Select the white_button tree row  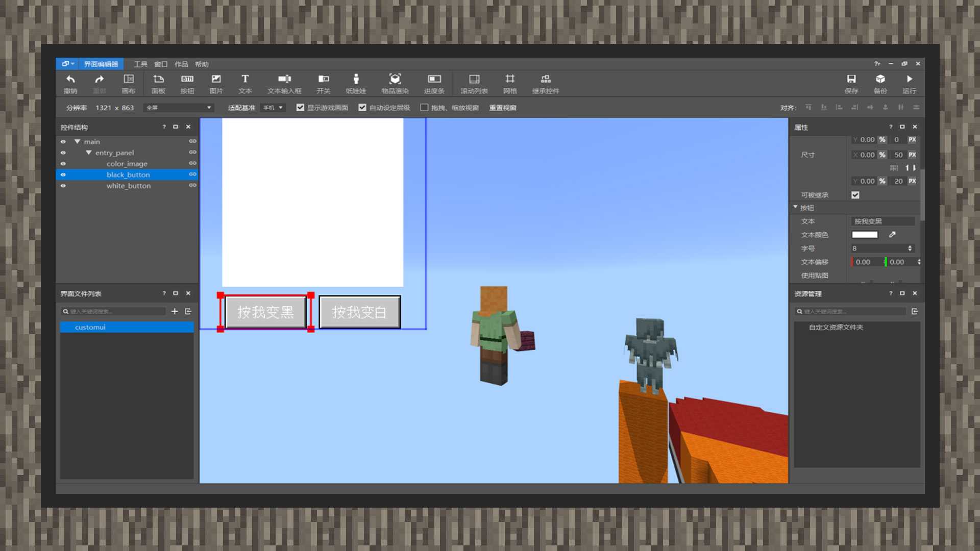[127, 186]
